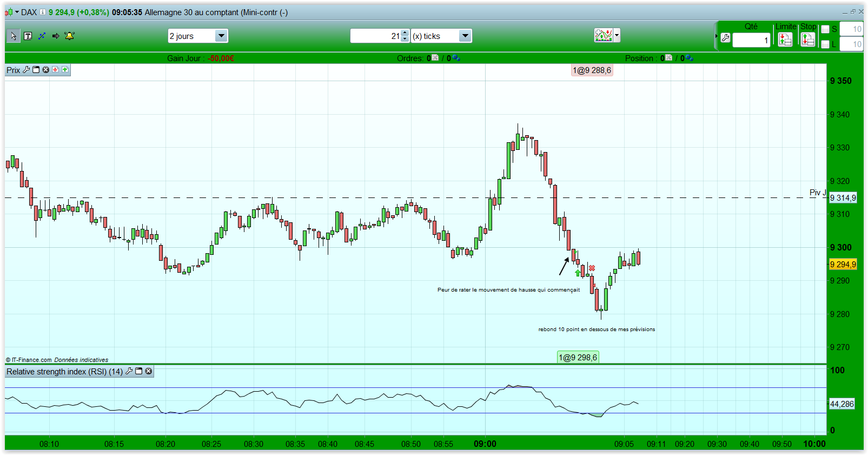This screenshot has height=455, width=868.
Task: Click the 9 314,9 pivot price label
Action: (843, 198)
